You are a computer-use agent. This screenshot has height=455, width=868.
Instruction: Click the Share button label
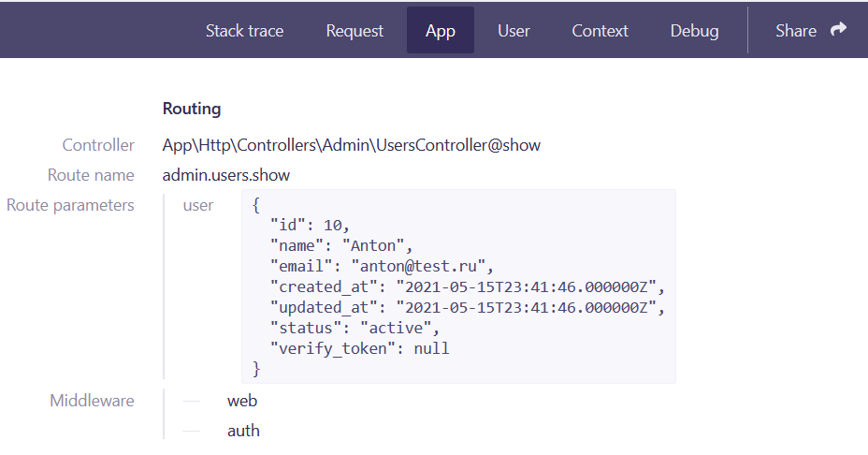796,31
